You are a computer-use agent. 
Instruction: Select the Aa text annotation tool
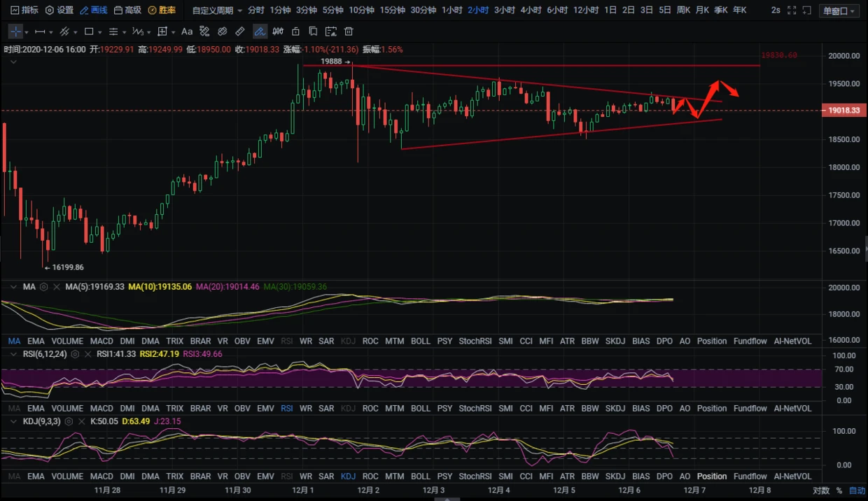click(187, 31)
